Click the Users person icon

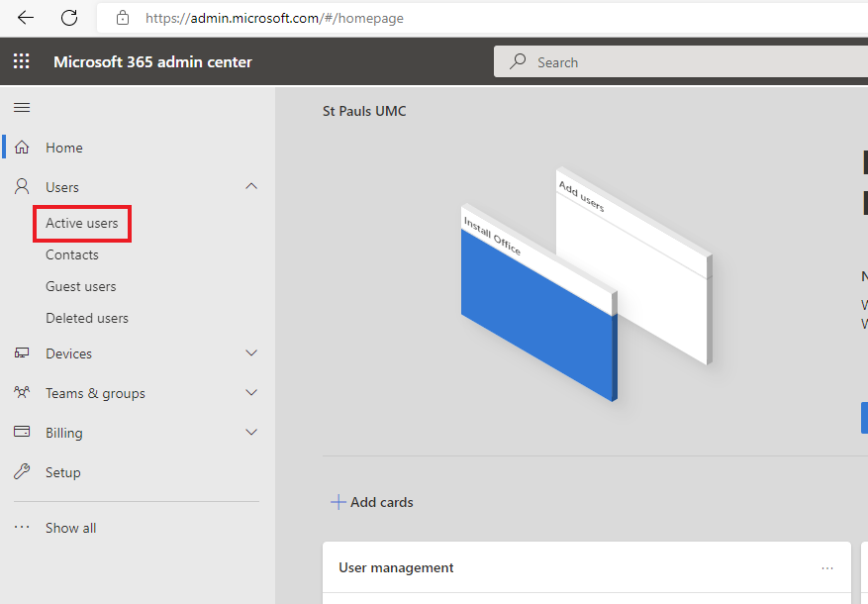(x=22, y=187)
